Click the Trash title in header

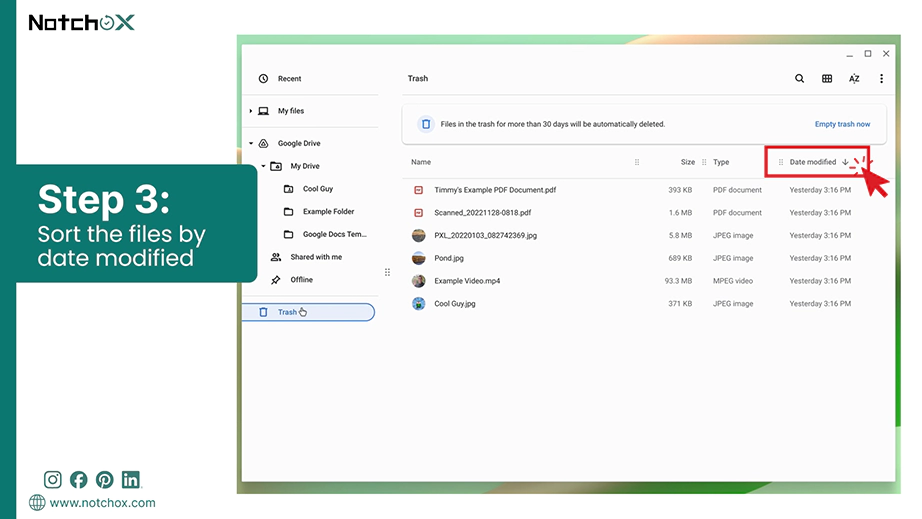click(417, 78)
